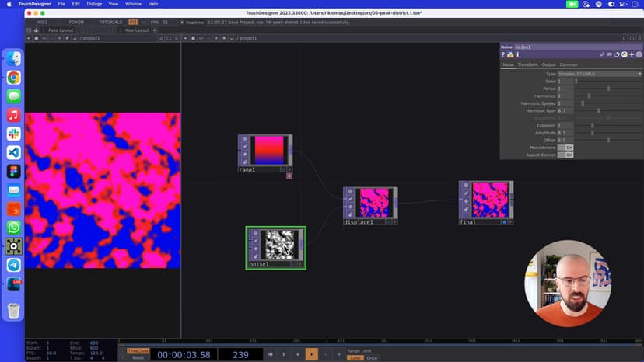Click the Python help icon in parameters

[x=510, y=54]
